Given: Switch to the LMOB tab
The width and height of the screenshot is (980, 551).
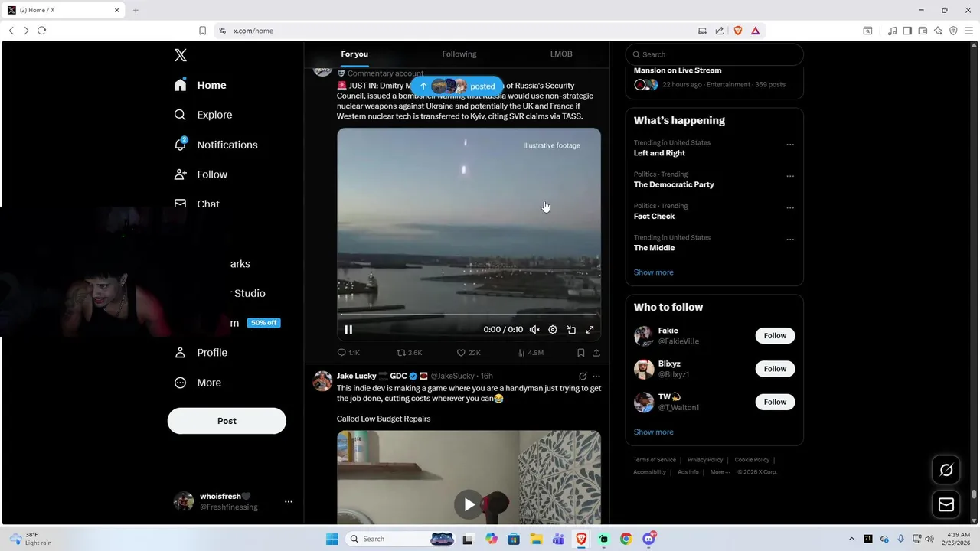Looking at the screenshot, I should tap(561, 54).
